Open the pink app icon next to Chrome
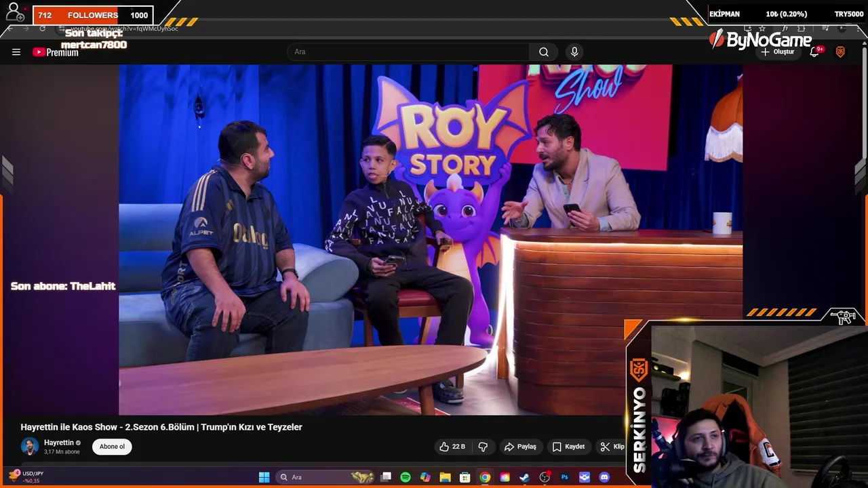868x488 pixels. pyautogui.click(x=505, y=477)
